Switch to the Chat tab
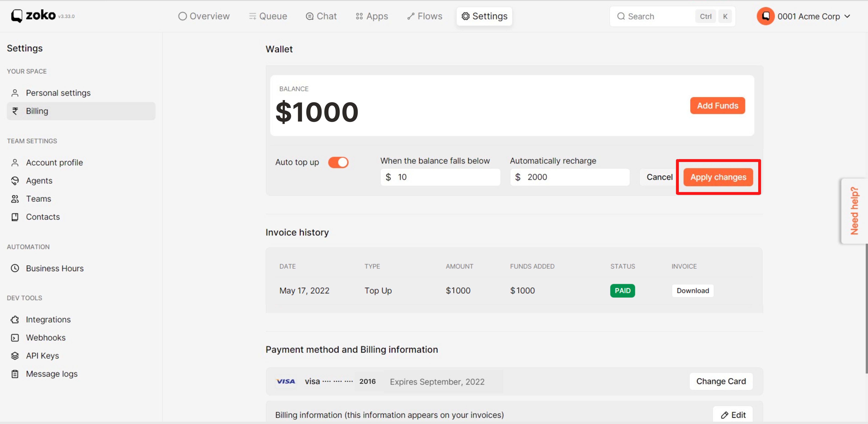 (321, 16)
